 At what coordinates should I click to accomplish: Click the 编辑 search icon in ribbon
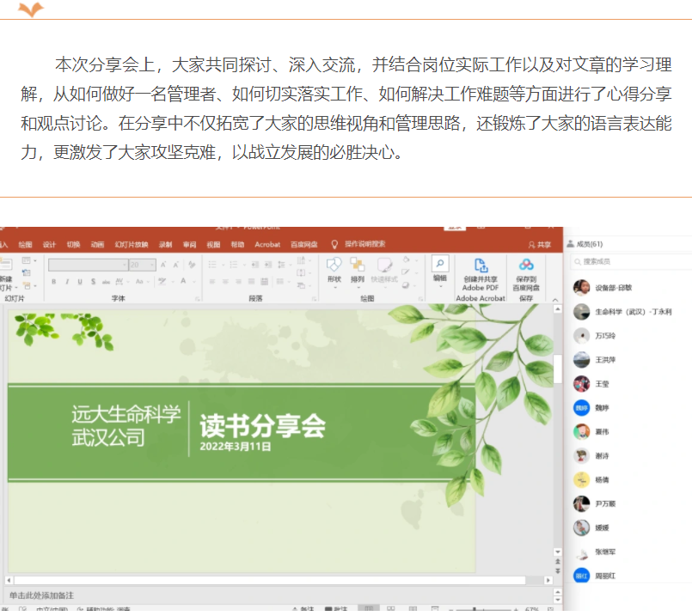coord(439,265)
